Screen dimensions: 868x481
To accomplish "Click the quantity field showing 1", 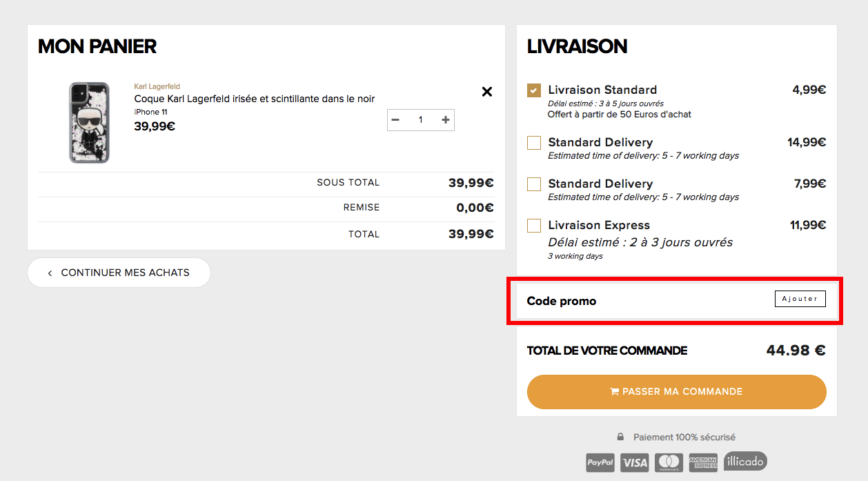I will (421, 120).
